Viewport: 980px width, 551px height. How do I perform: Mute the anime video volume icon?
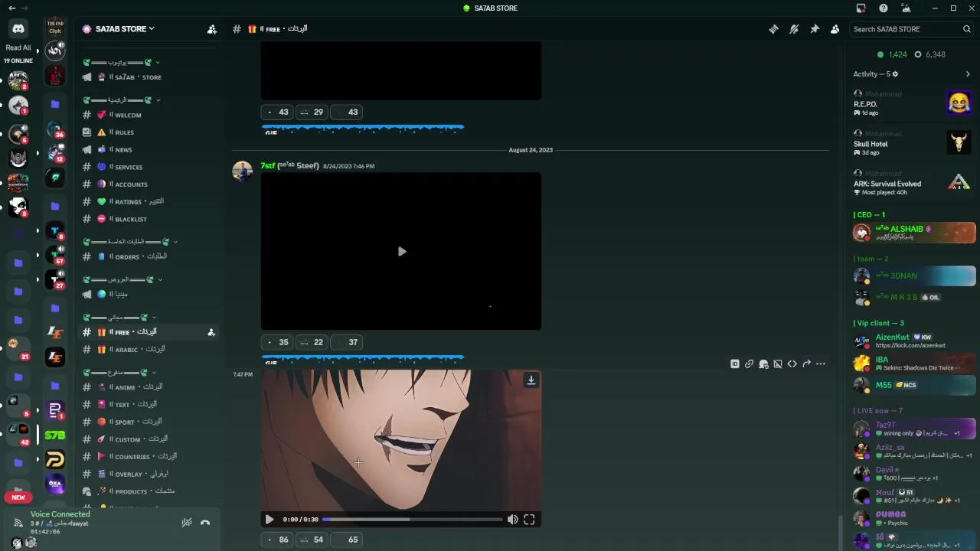513,520
